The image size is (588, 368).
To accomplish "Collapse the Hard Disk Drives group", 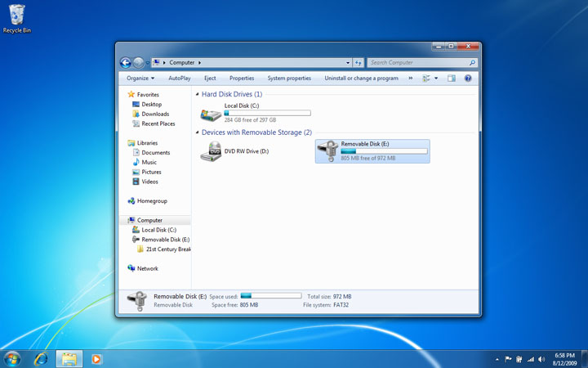I will pyautogui.click(x=198, y=95).
